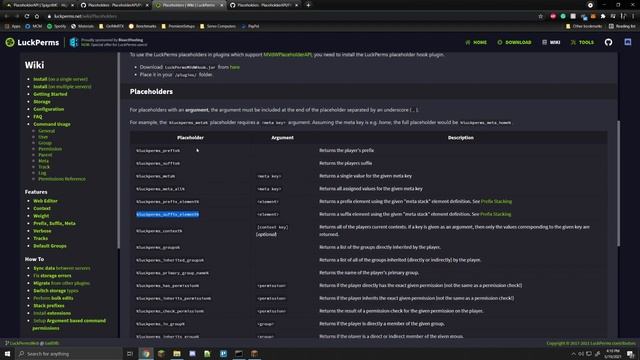Bookmark this page with the star icon
The image size is (640, 360).
(x=541, y=16)
